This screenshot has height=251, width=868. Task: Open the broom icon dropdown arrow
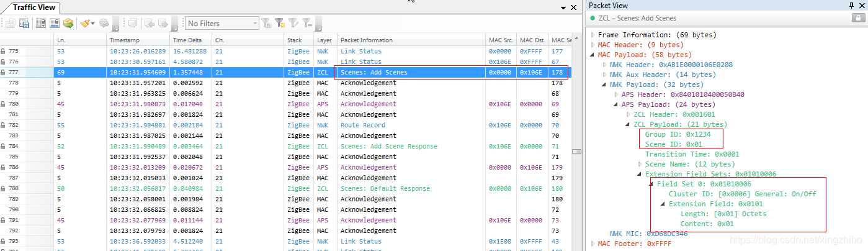click(x=93, y=24)
